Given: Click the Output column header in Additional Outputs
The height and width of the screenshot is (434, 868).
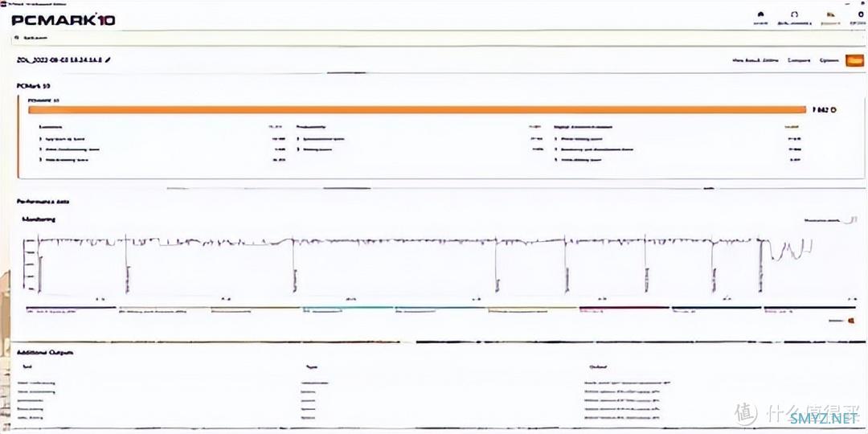Looking at the screenshot, I should [x=598, y=366].
